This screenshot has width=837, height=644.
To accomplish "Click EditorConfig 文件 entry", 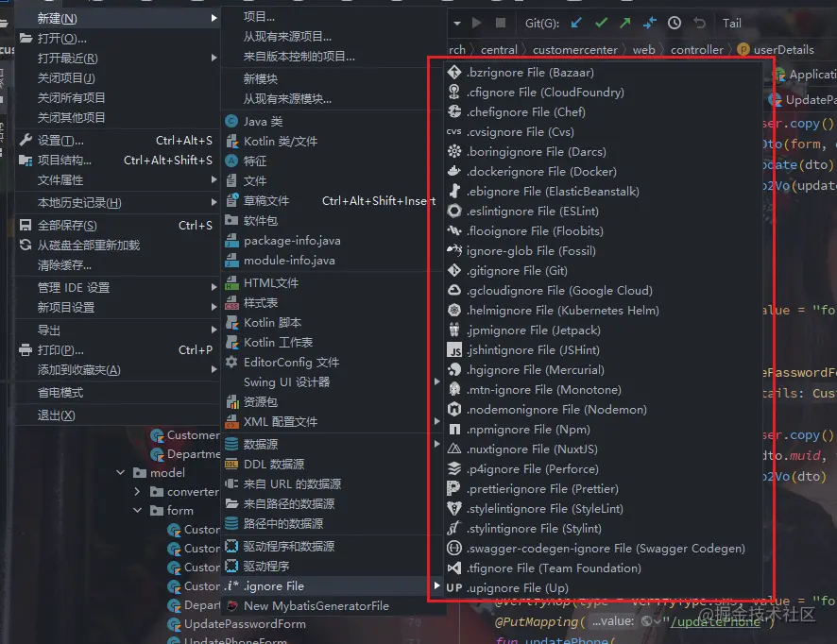I will 333,363.
